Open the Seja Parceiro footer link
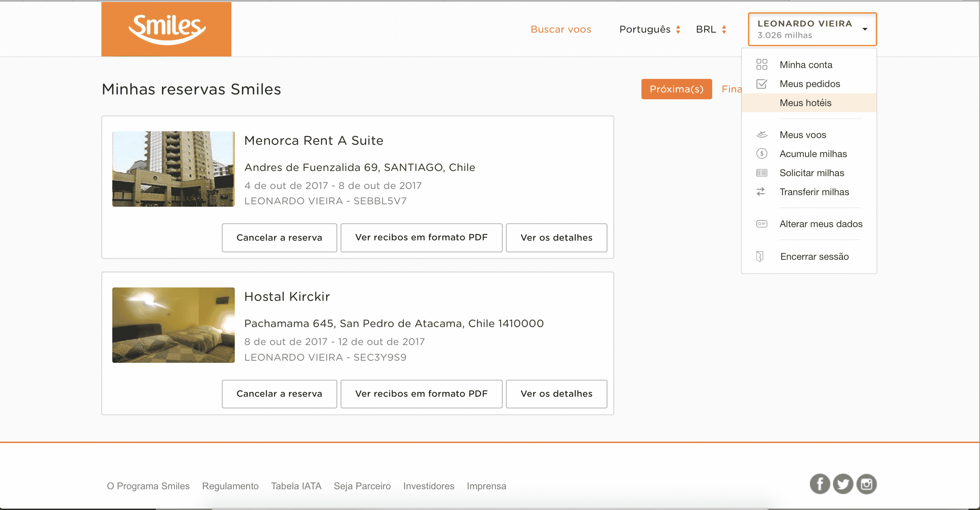The width and height of the screenshot is (980, 510). coord(362,486)
